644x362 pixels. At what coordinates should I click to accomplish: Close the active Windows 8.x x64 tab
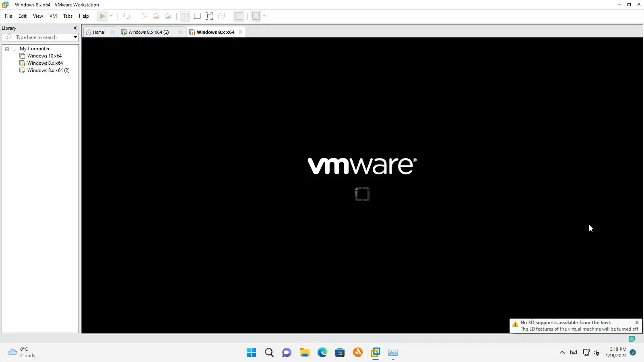[240, 32]
